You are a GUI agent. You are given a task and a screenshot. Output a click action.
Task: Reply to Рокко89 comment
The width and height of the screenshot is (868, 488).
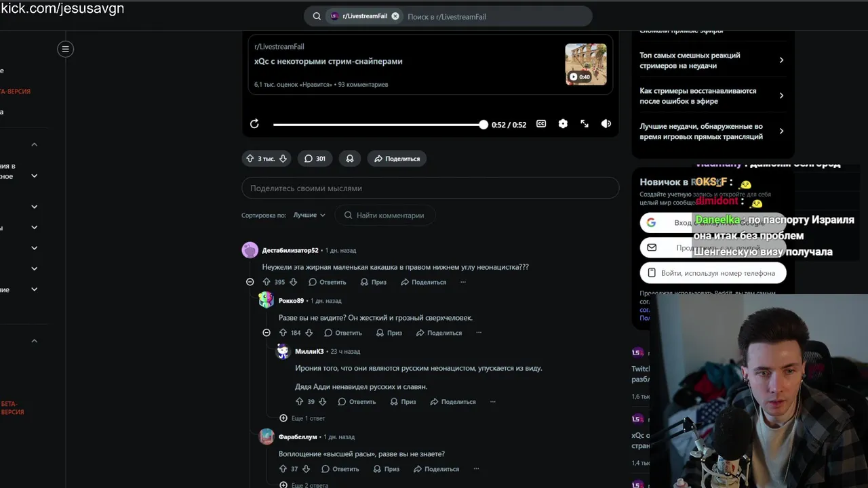(343, 333)
